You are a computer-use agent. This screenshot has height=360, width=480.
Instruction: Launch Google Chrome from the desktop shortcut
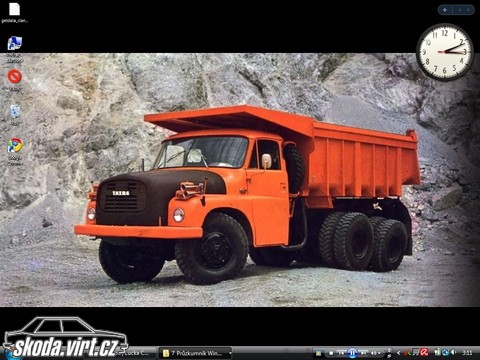click(x=15, y=145)
